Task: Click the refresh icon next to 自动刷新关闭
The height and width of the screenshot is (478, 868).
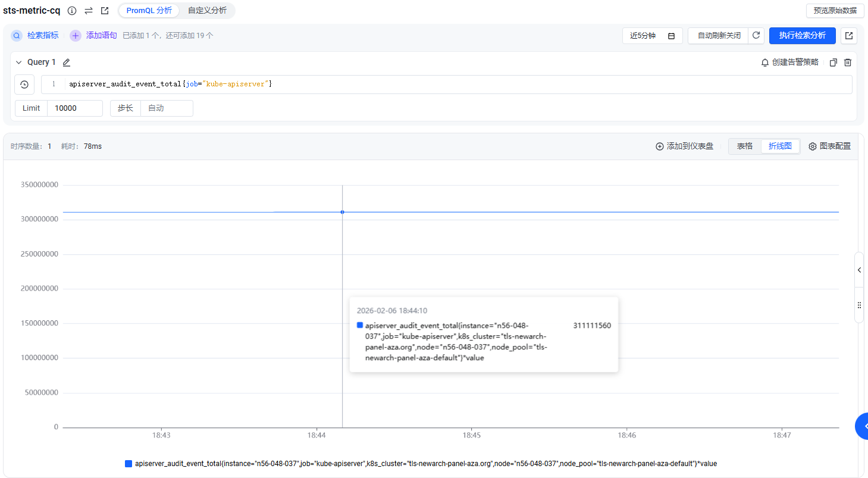Action: (x=756, y=35)
